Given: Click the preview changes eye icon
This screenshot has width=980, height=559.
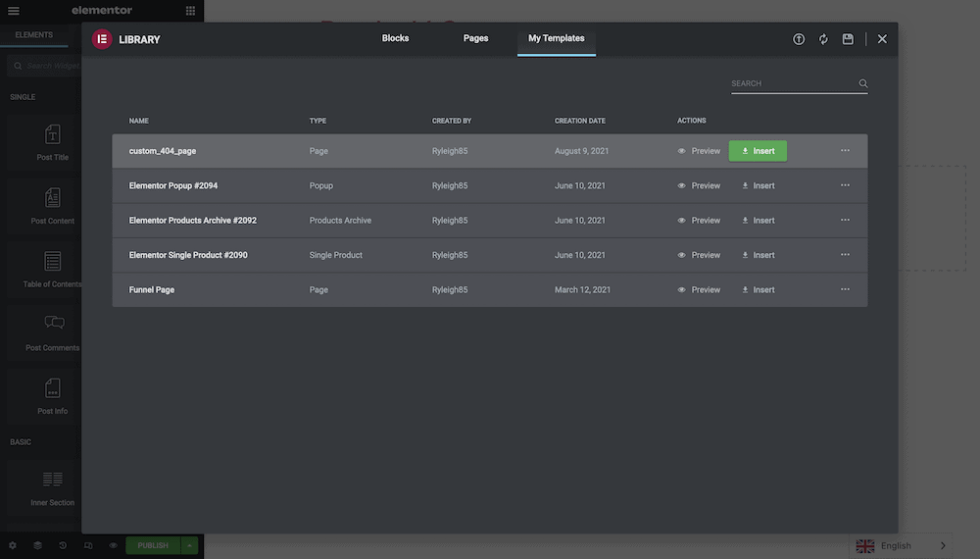Looking at the screenshot, I should click(113, 545).
